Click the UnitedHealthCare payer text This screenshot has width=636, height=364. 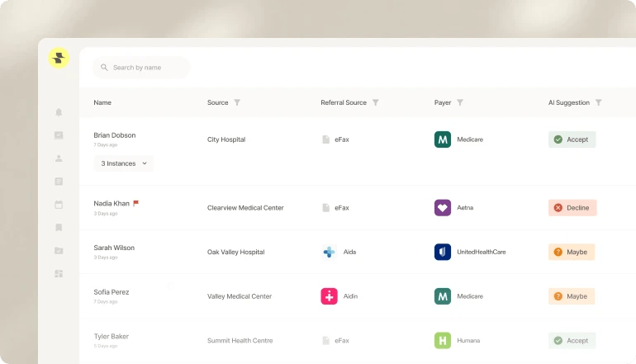click(x=481, y=252)
